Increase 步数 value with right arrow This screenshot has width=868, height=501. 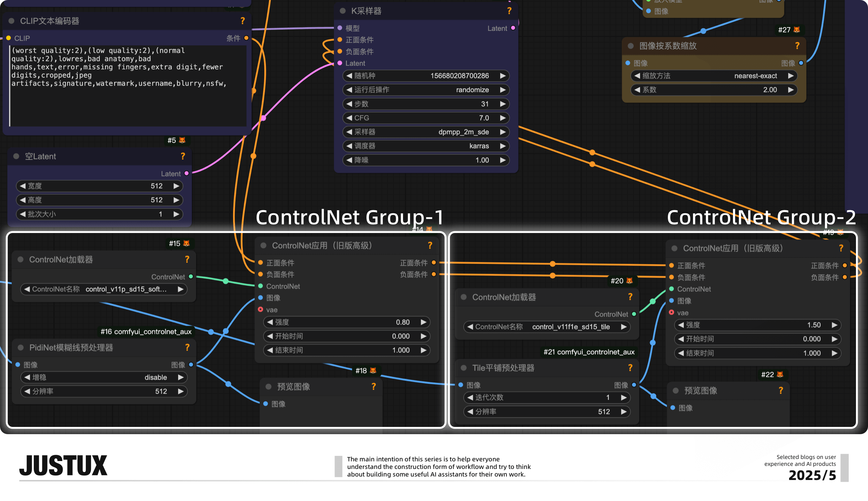[503, 104]
